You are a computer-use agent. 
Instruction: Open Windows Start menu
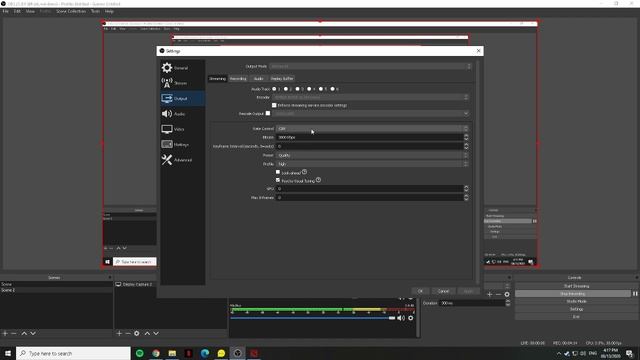8,353
